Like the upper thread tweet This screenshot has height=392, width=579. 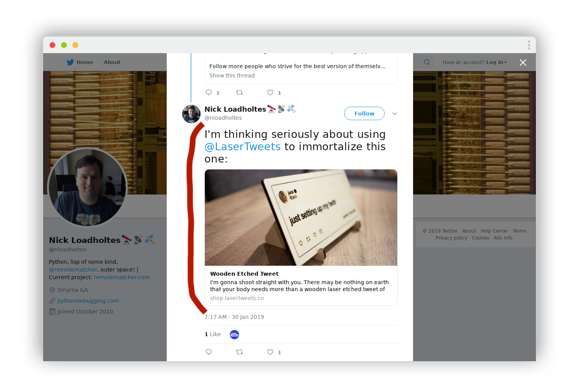coord(270,92)
